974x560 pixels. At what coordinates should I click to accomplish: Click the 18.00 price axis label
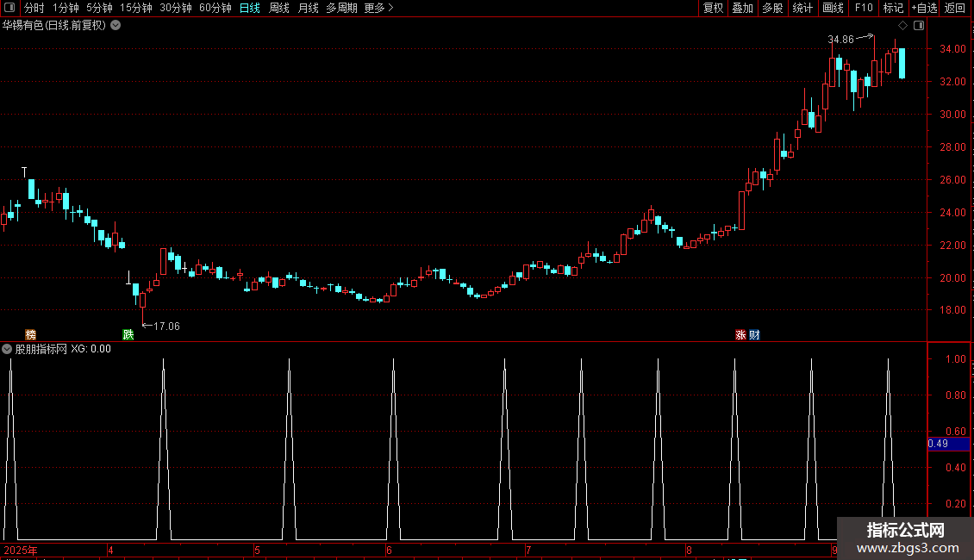pos(952,310)
